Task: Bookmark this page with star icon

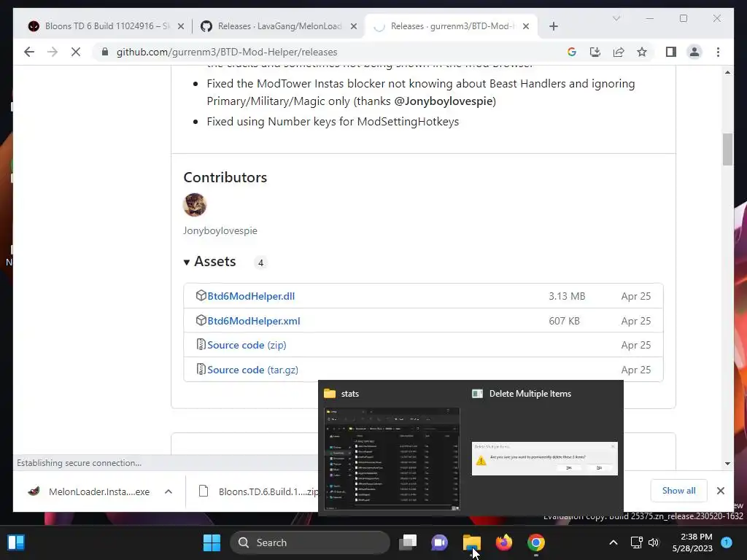Action: [x=642, y=52]
